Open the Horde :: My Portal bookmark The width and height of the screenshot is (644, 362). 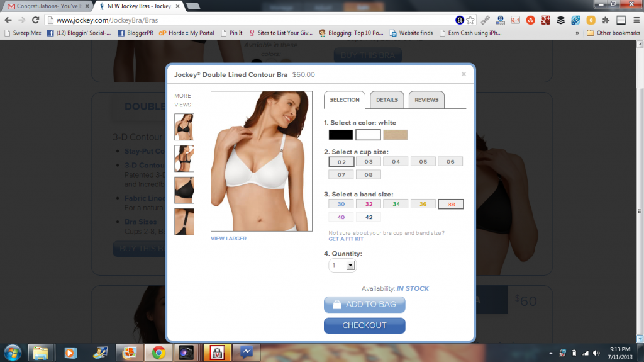pyautogui.click(x=187, y=33)
